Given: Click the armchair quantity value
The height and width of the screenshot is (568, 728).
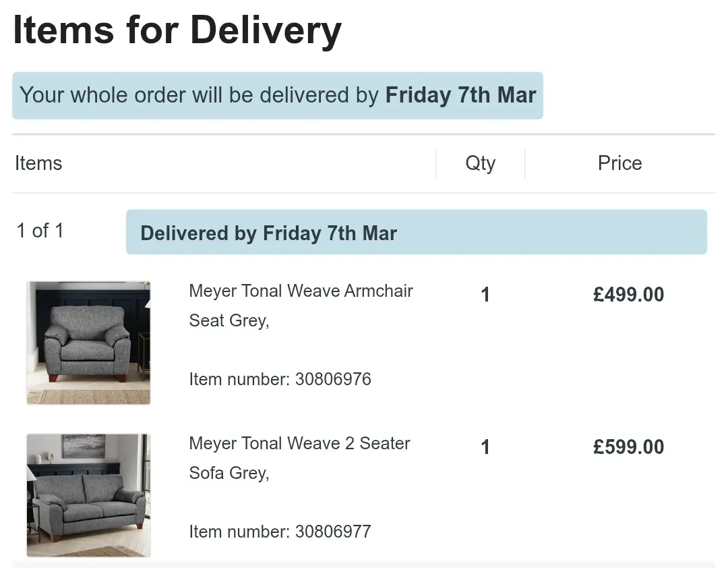Looking at the screenshot, I should [x=485, y=295].
